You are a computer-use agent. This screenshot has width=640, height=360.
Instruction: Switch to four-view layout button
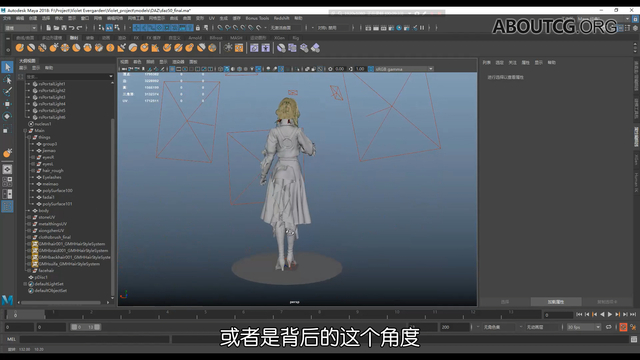click(x=7, y=182)
